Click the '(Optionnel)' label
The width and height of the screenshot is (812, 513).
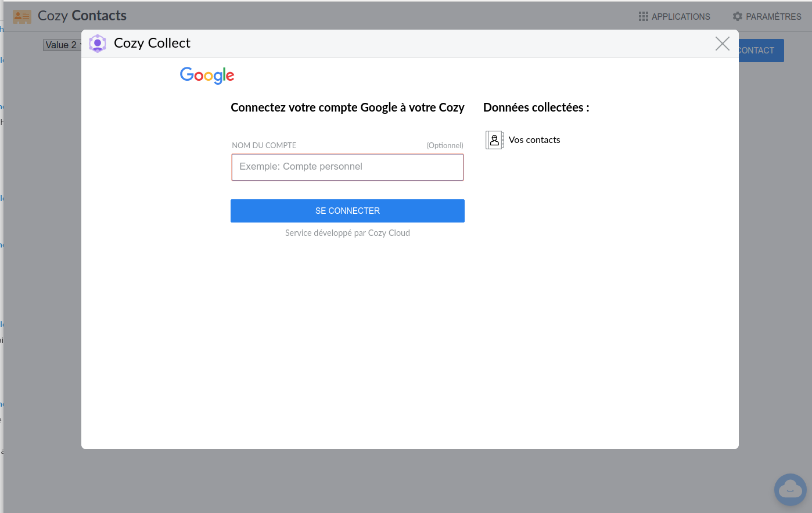445,145
